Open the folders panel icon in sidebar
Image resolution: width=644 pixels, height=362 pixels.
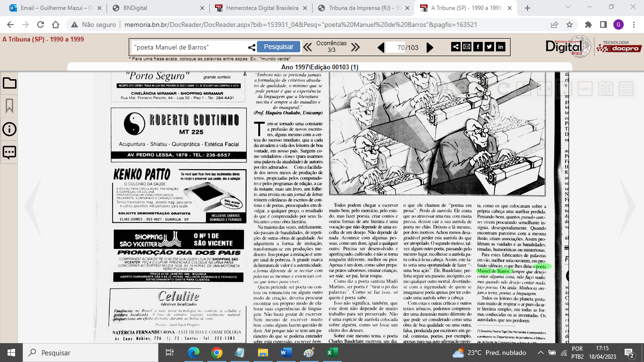coord(9,83)
